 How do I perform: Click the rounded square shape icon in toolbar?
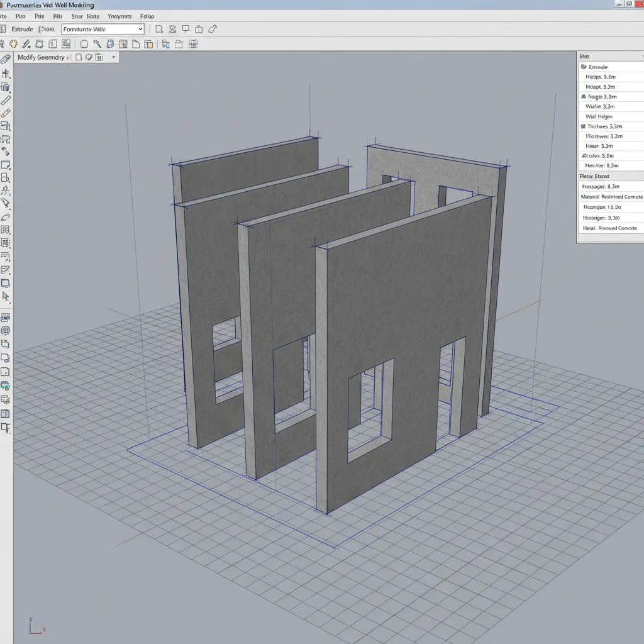pyautogui.click(x=84, y=44)
